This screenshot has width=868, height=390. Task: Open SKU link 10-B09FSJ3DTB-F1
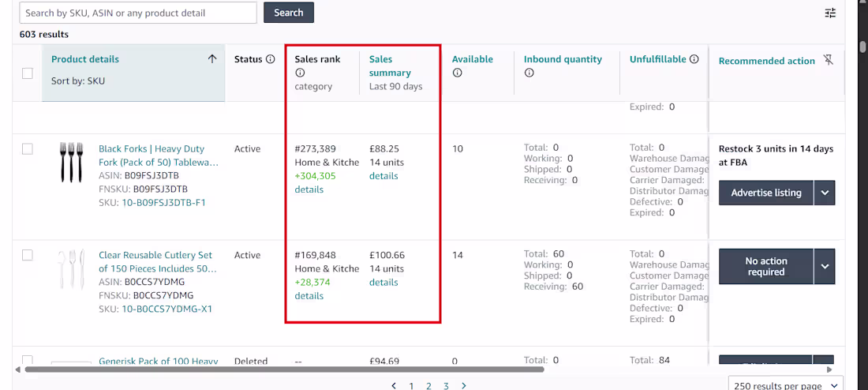[163, 203]
